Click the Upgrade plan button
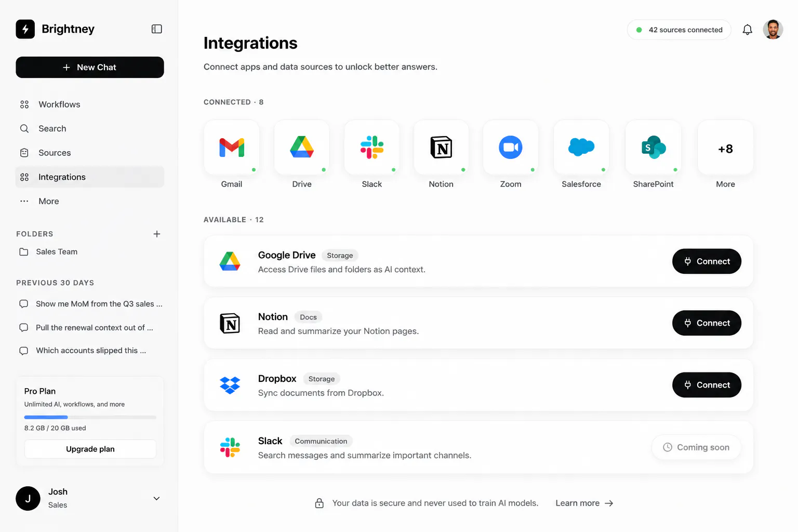The image size is (798, 532). point(90,449)
